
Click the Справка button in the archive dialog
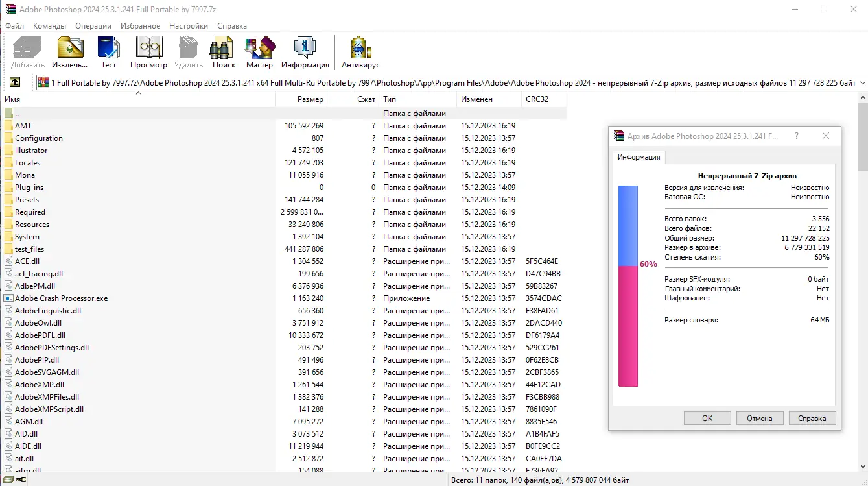812,419
